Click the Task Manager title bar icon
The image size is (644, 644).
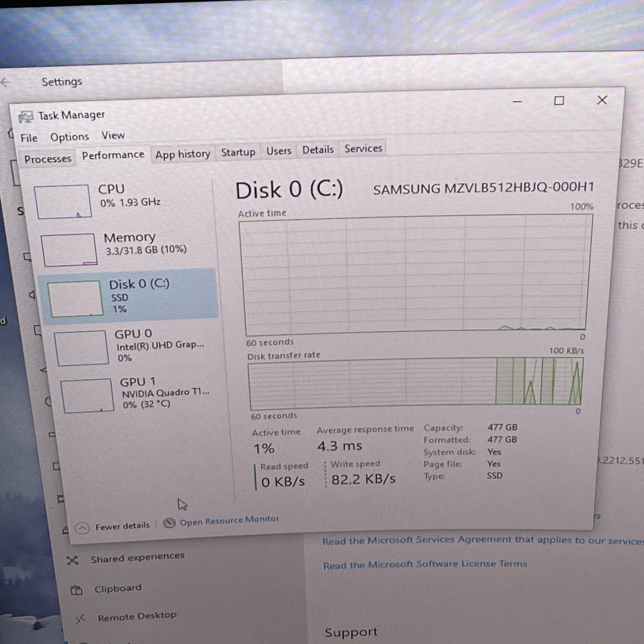[x=25, y=116]
